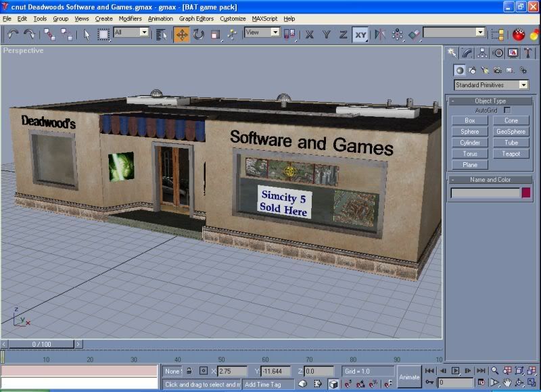Screen dimensions: 541x392
Task: Open the File menu
Action: [x=7, y=19]
